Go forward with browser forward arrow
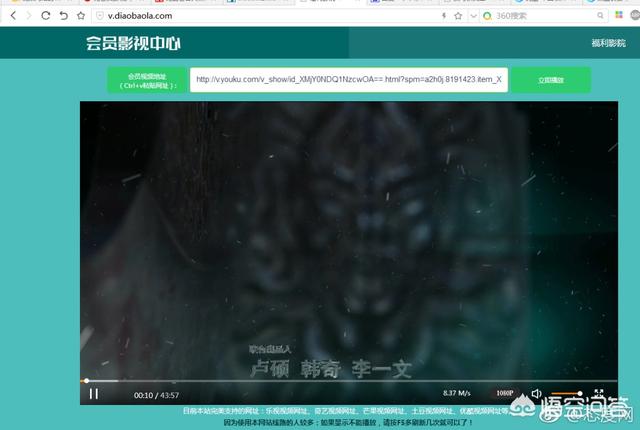This screenshot has width=640, height=430. click(x=27, y=16)
